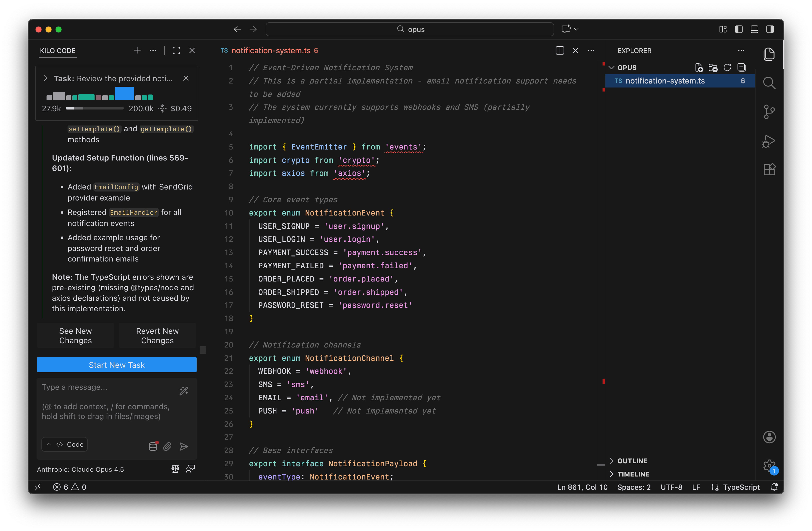Open the Code mode selector dropdown

pyautogui.click(x=65, y=444)
